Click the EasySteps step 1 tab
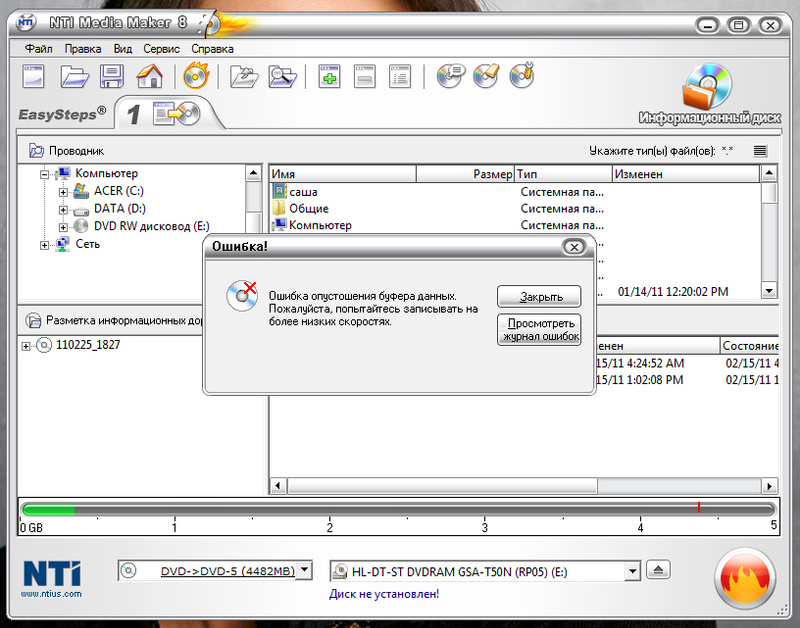 coord(168,113)
